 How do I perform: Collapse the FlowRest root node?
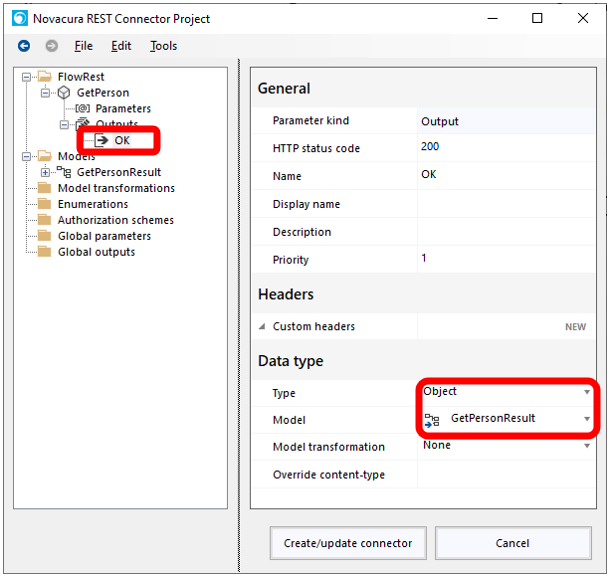(x=26, y=77)
